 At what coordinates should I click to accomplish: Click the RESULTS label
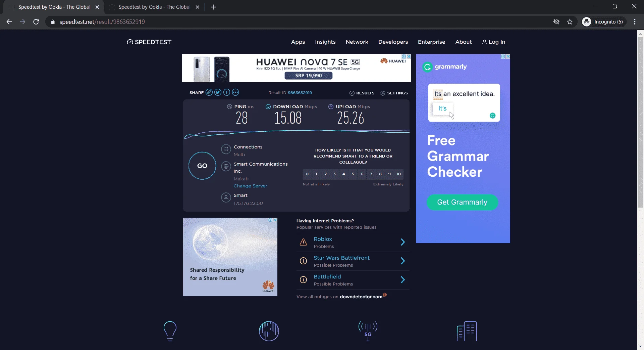[x=365, y=93]
